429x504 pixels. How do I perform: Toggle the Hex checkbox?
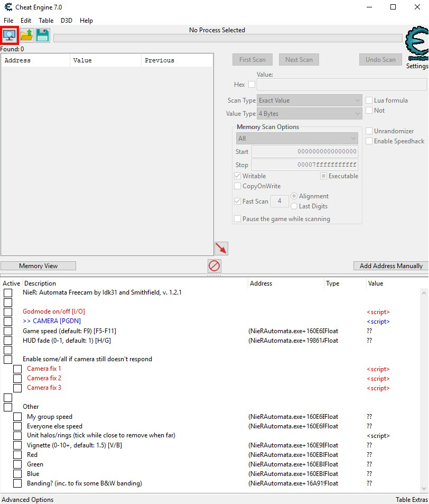[x=252, y=84]
